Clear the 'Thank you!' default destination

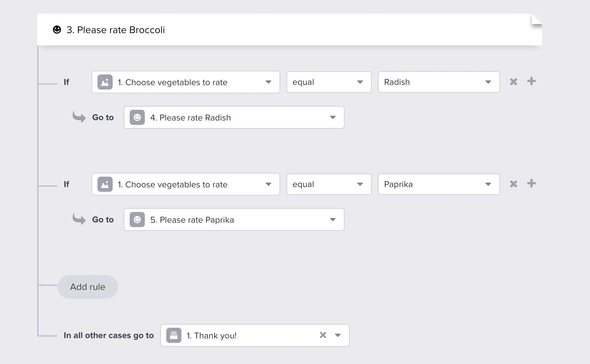coord(323,335)
